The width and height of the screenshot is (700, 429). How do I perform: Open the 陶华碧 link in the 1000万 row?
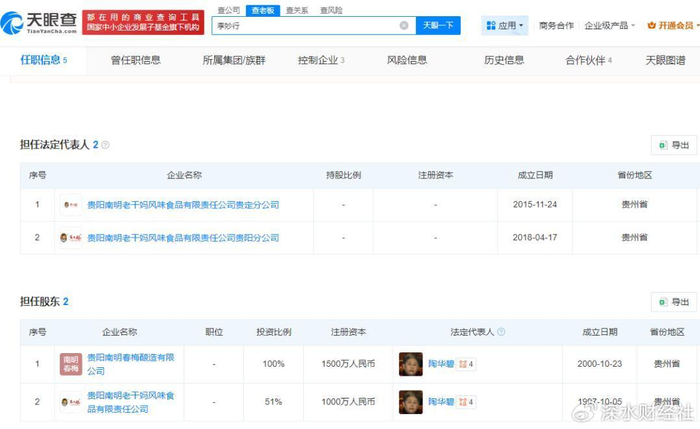tap(441, 402)
